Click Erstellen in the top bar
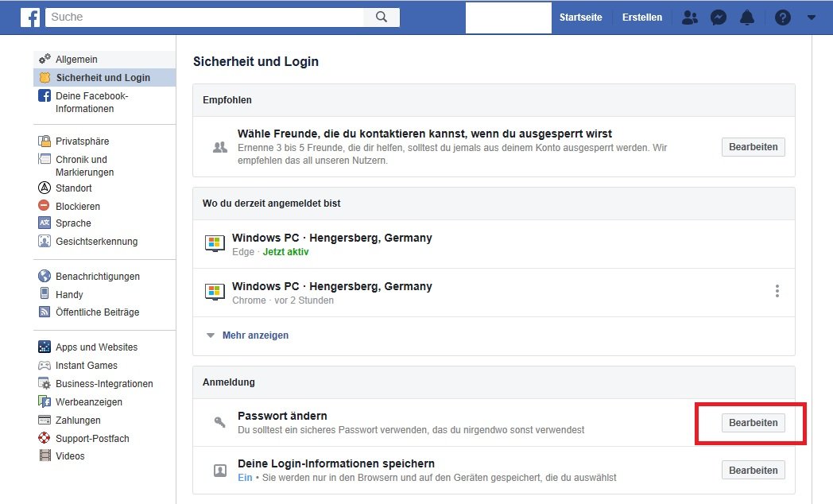 pos(641,17)
